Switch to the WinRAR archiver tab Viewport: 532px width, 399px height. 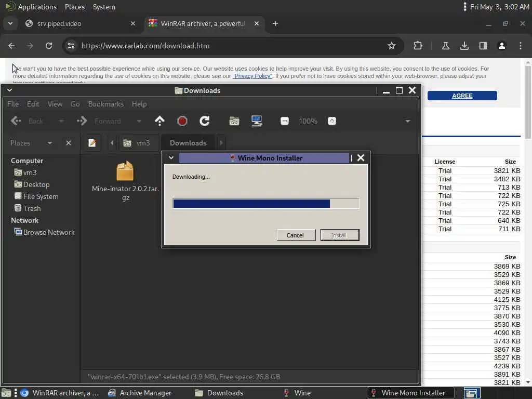coord(204,23)
